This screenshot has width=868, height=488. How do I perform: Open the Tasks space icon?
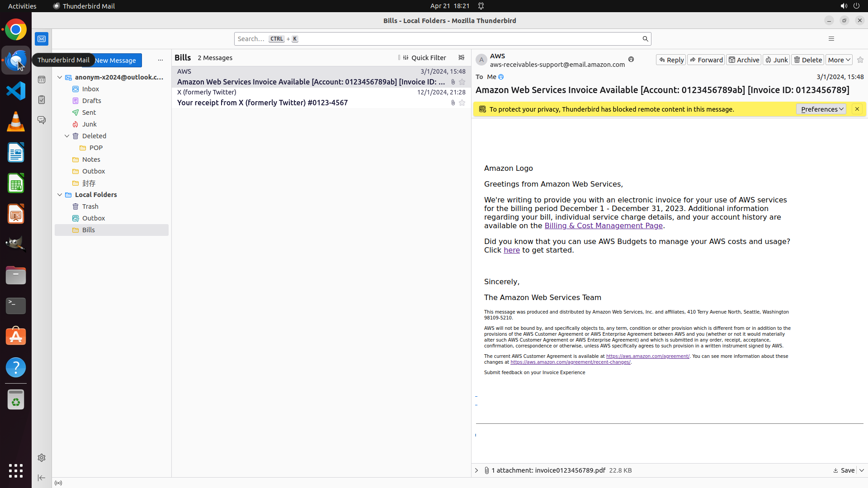(x=42, y=100)
